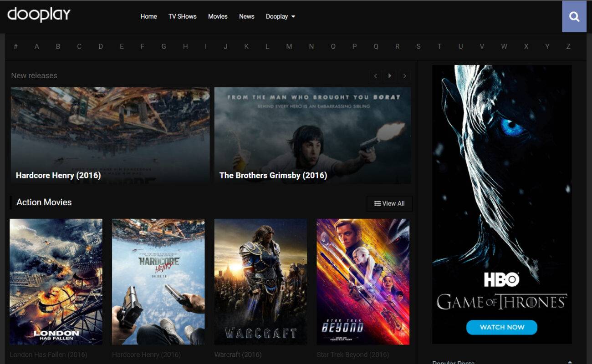Click the Star Trek Beyond (2016) title

coord(353,354)
